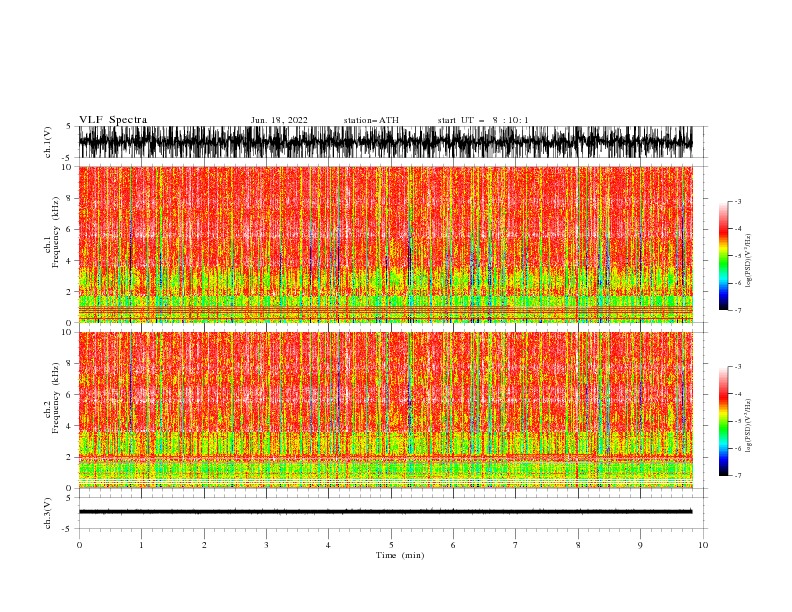
Task: Click the "6" tick on the ch.1 frequency axis
Action: coord(69,229)
